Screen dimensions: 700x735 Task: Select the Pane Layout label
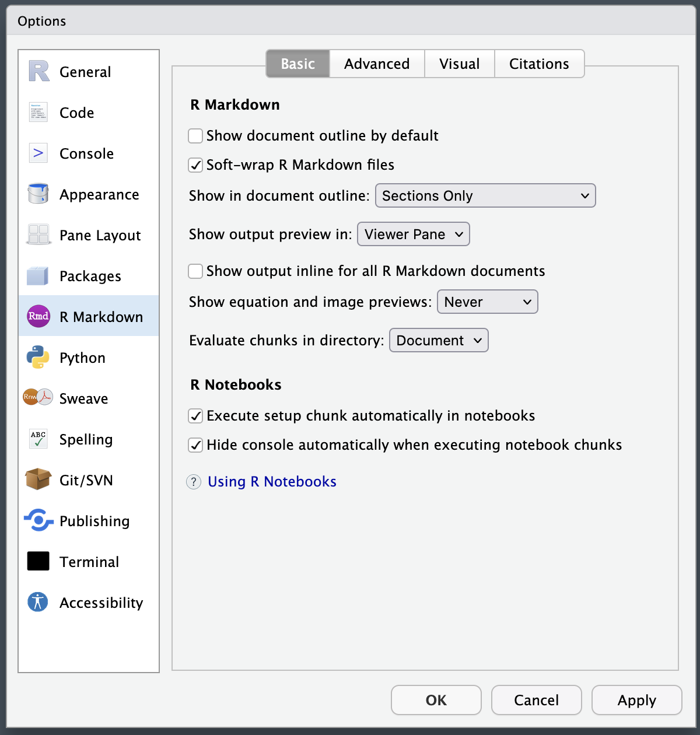[100, 236]
